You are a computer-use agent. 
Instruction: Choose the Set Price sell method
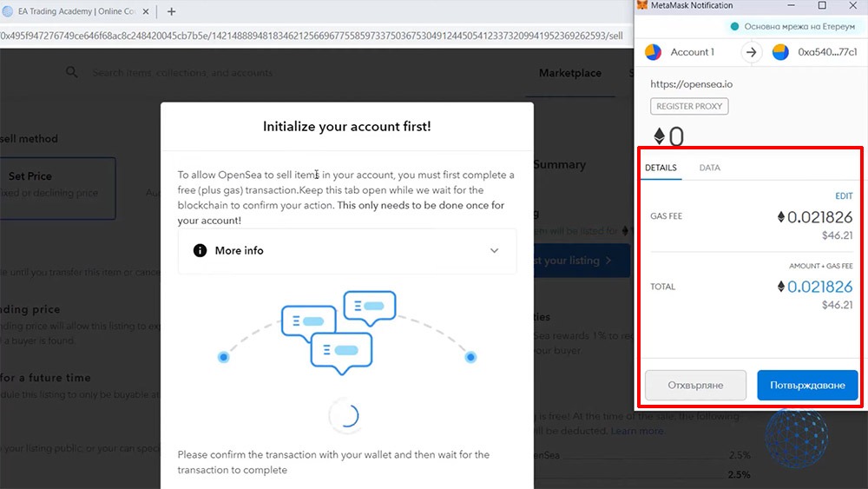[52, 183]
